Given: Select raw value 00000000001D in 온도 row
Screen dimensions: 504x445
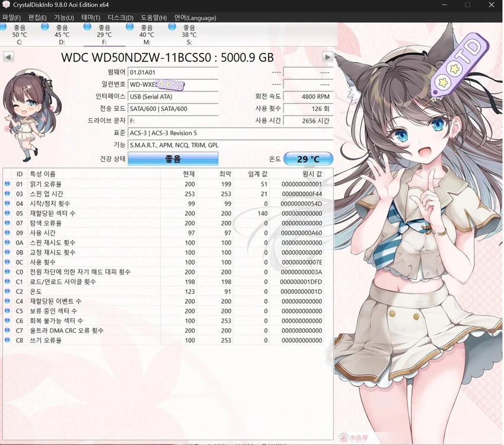Looking at the screenshot, I should point(301,292).
